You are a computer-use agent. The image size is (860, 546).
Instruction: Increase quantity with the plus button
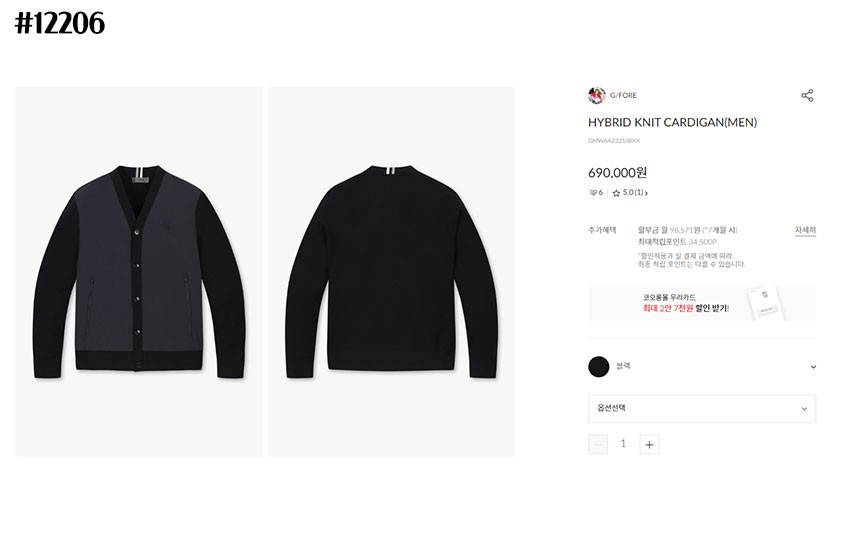pos(649,444)
